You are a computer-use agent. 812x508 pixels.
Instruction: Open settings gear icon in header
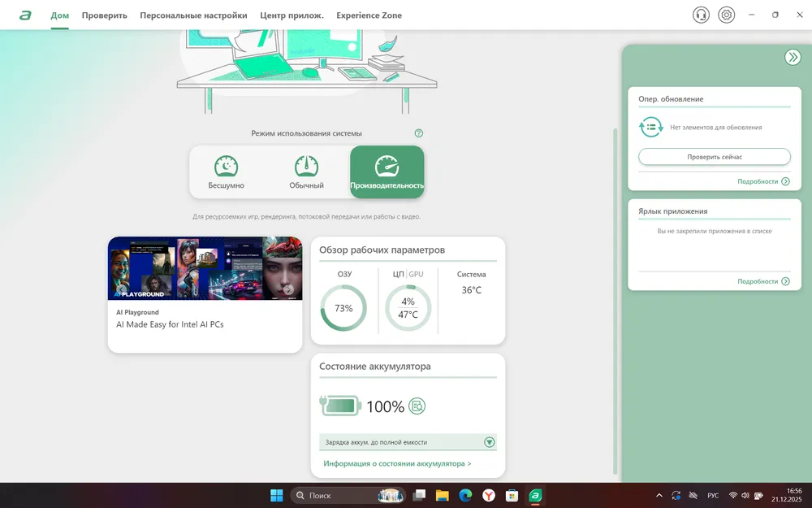(x=726, y=15)
